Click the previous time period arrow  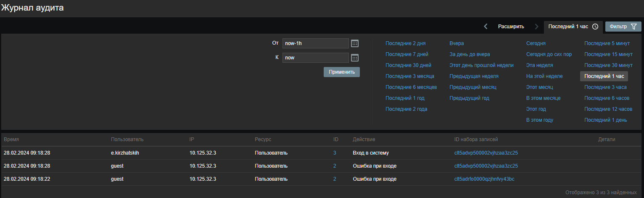click(x=486, y=27)
